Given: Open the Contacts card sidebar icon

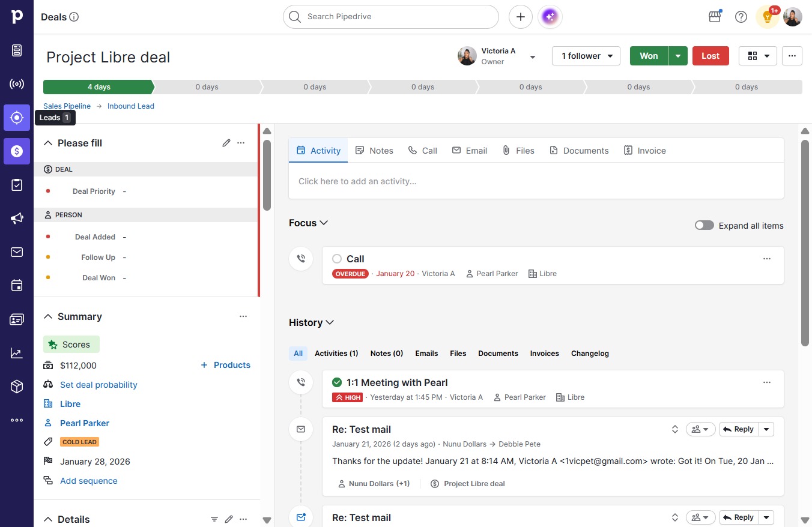Looking at the screenshot, I should (17, 319).
